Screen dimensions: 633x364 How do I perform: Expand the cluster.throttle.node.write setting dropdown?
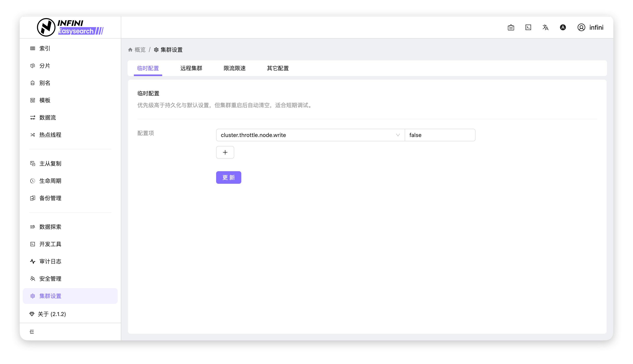click(305, 135)
